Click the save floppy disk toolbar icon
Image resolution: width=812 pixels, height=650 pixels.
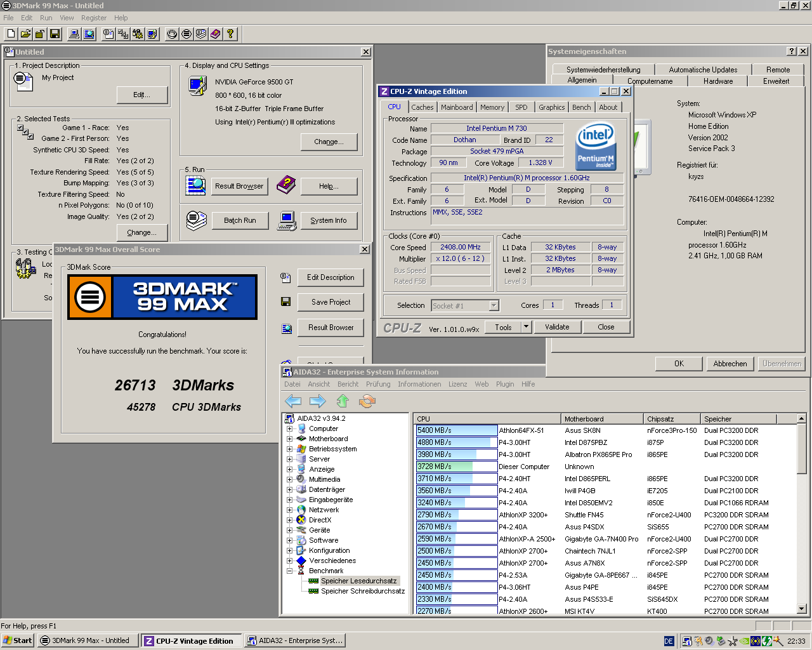coord(55,34)
